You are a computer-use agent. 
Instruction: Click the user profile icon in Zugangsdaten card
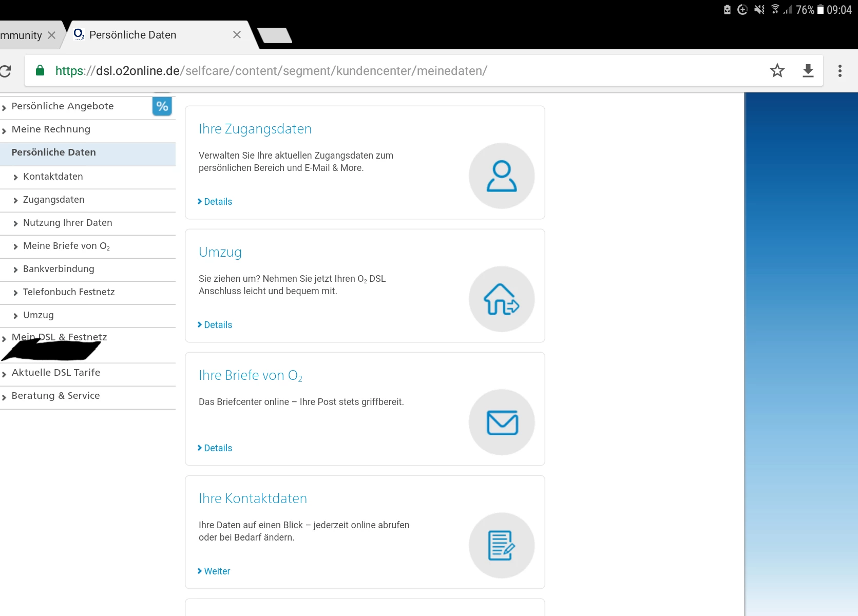502,176
